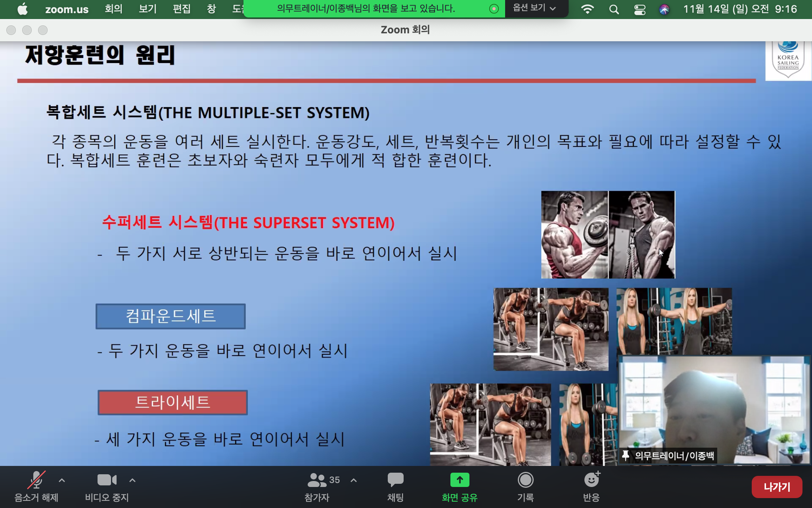The width and height of the screenshot is (812, 508).
Task: Open Wi-Fi status menu
Action: [587, 9]
